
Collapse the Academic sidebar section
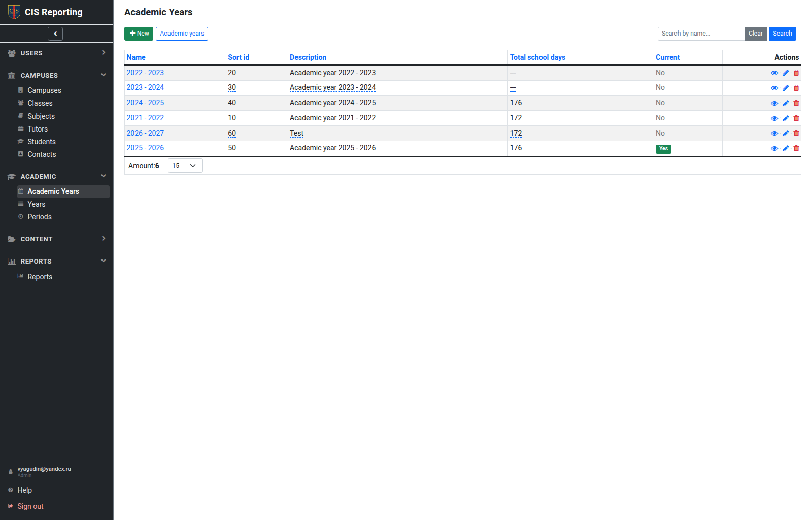pyautogui.click(x=57, y=176)
